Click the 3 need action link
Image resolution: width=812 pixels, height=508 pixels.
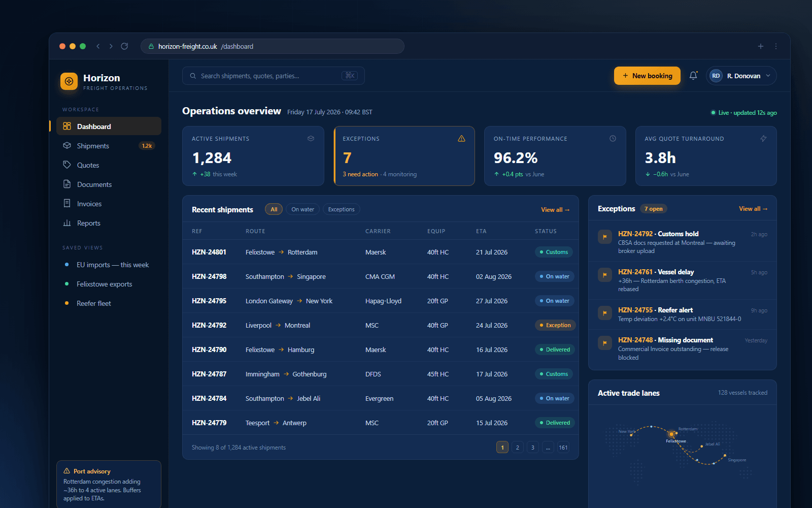click(x=360, y=174)
